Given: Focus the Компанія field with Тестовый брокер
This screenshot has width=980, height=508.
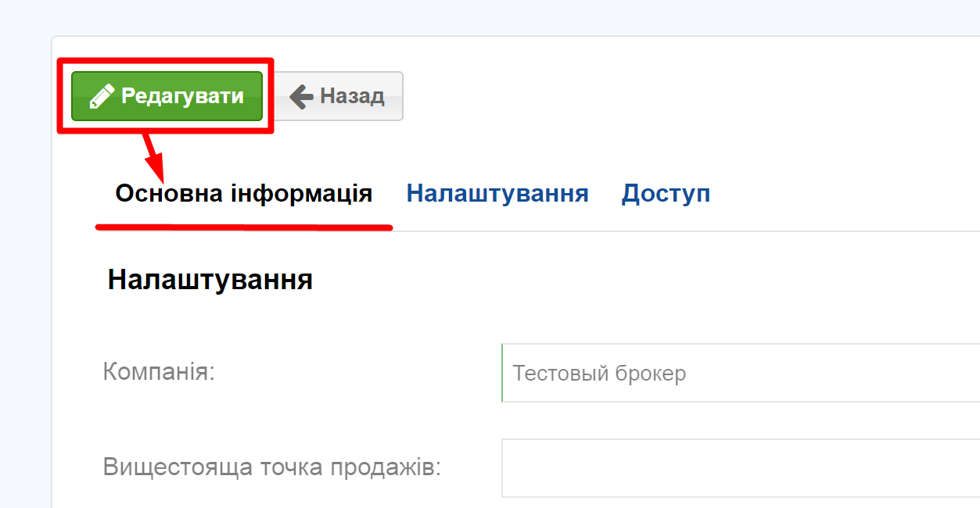Looking at the screenshot, I should pos(741,373).
